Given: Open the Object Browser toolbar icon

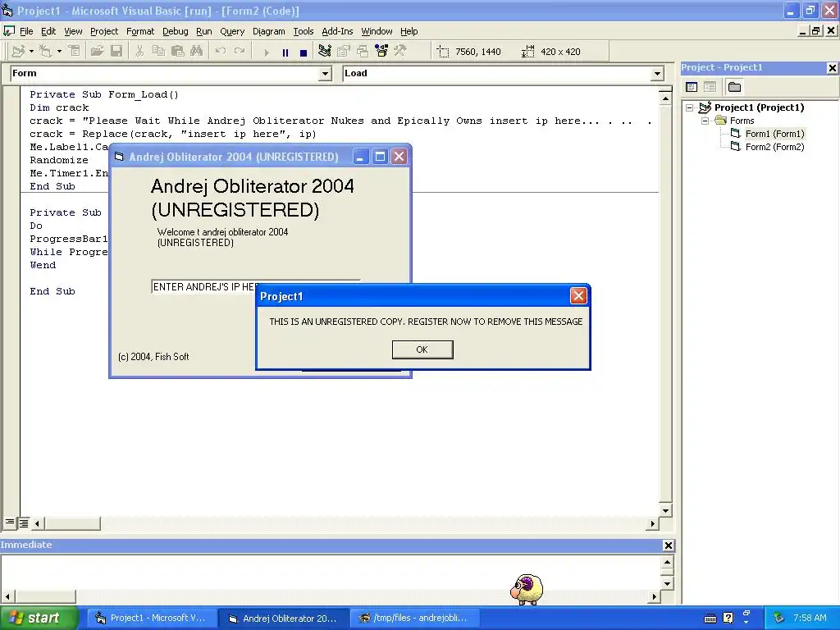Looking at the screenshot, I should click(x=381, y=52).
